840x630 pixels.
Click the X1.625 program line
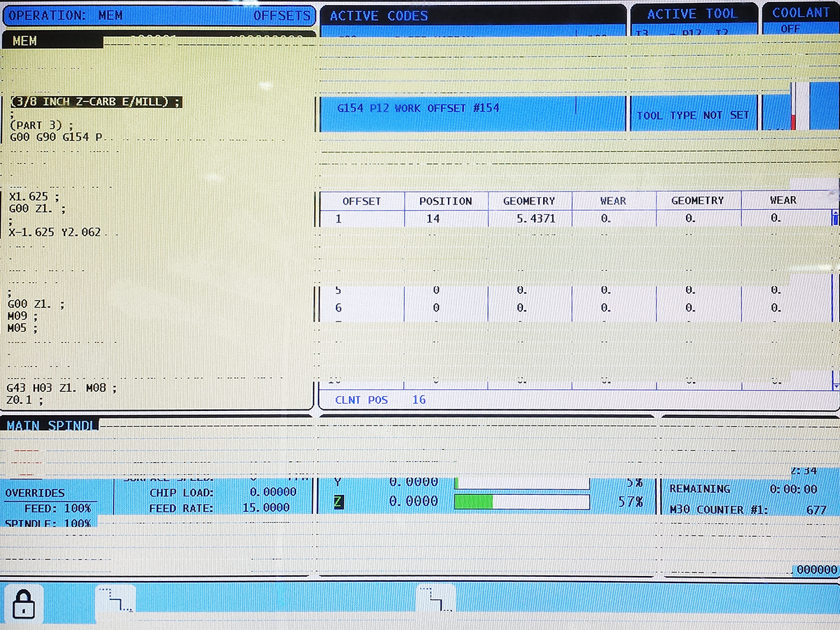pyautogui.click(x=34, y=197)
